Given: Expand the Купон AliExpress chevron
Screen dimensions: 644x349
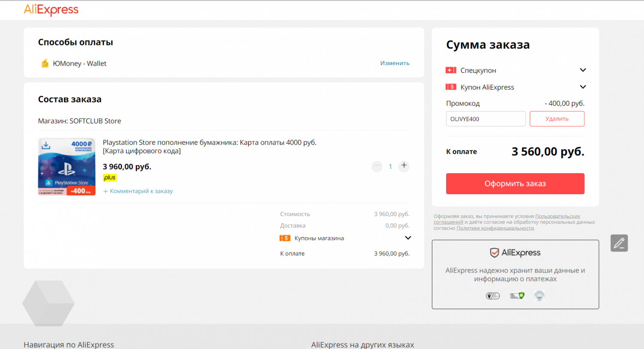Looking at the screenshot, I should [583, 87].
